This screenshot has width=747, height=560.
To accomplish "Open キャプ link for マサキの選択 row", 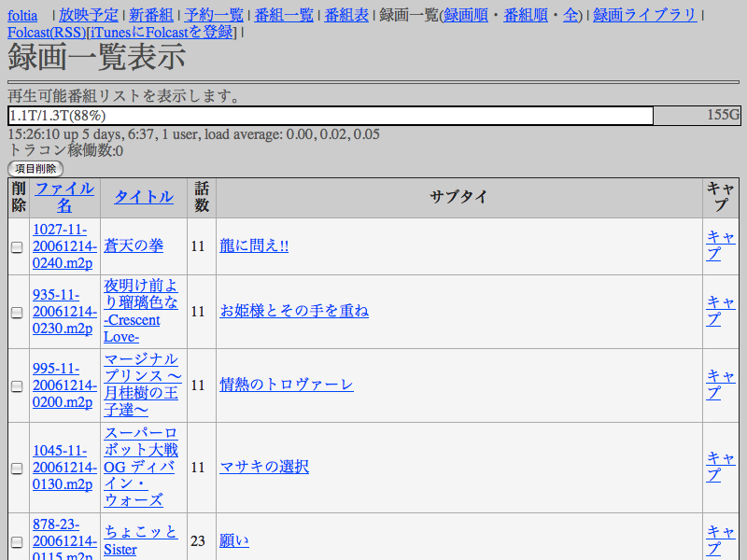I will pos(714,467).
